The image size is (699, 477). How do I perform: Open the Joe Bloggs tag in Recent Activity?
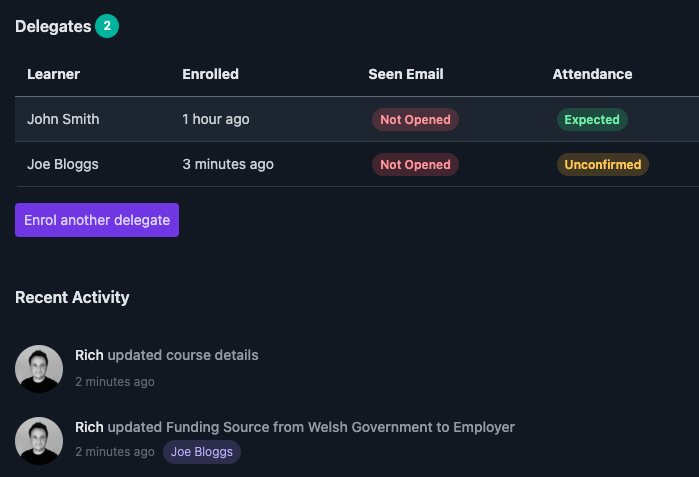click(x=202, y=452)
